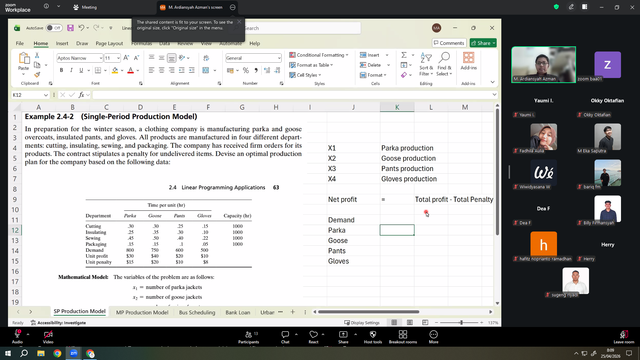This screenshot has height=360, width=640.
Task: Toggle Zoom Audio mute microphone
Action: point(17,337)
